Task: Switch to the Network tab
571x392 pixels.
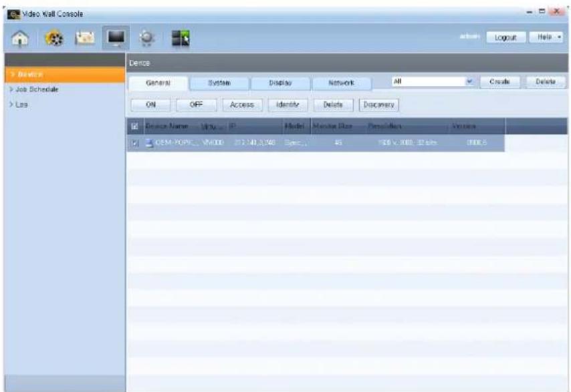Action: coord(341,83)
